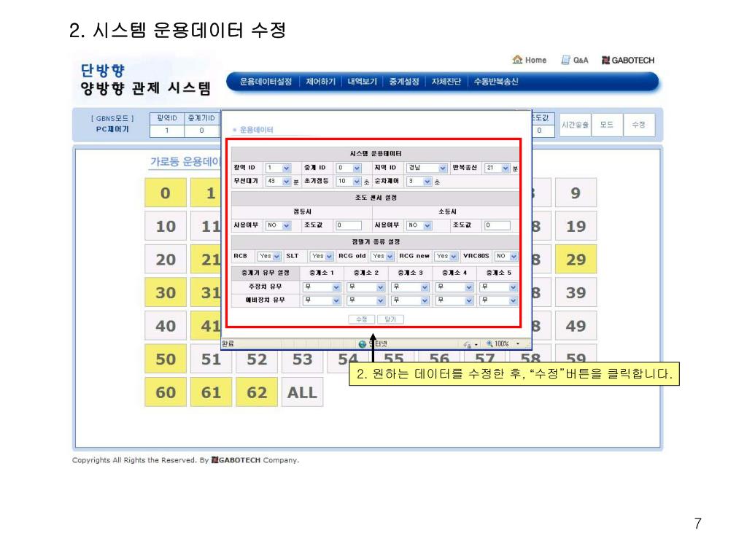Select streetlight tile 51

pyautogui.click(x=211, y=359)
